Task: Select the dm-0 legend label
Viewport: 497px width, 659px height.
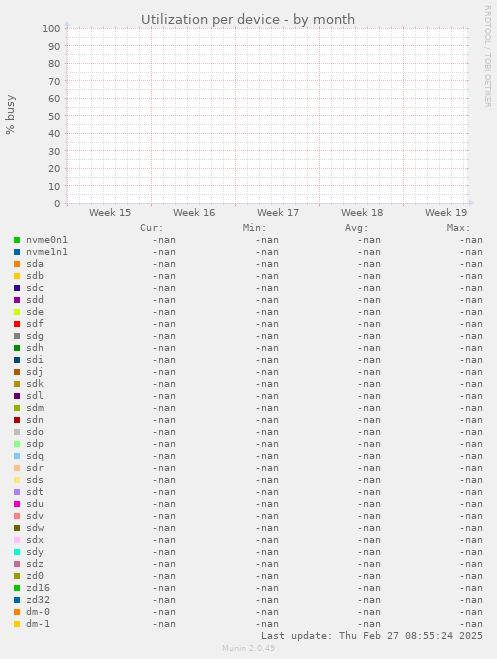Action: [38, 612]
